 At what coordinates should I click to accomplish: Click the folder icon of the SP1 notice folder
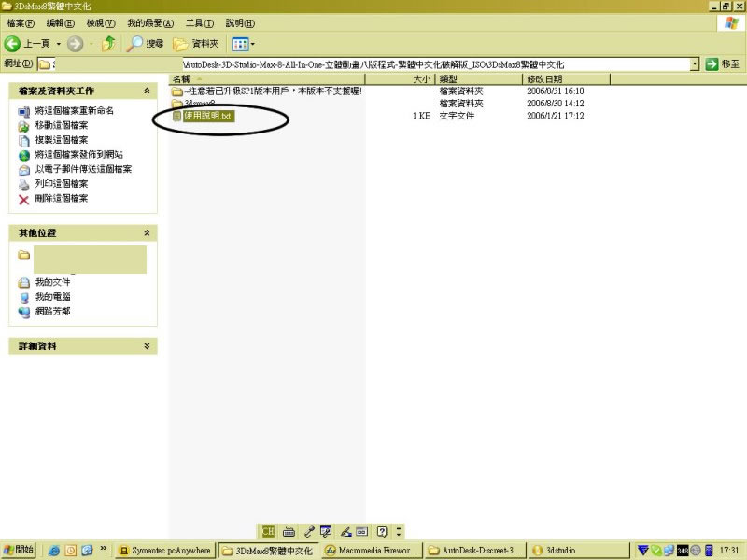(177, 91)
